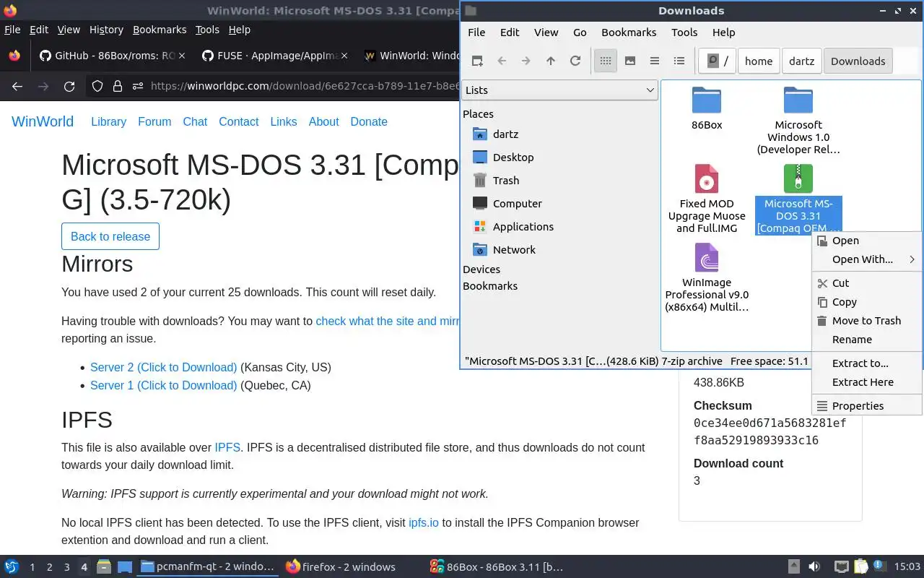Open the file manager Tools menu
924x578 pixels.
(x=684, y=33)
